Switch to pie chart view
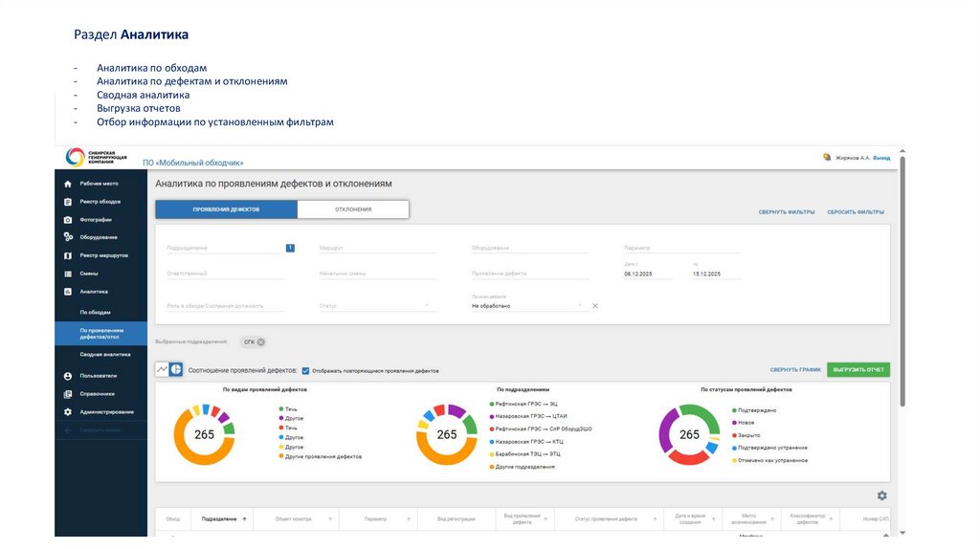The height and width of the screenshot is (549, 980). click(x=176, y=369)
